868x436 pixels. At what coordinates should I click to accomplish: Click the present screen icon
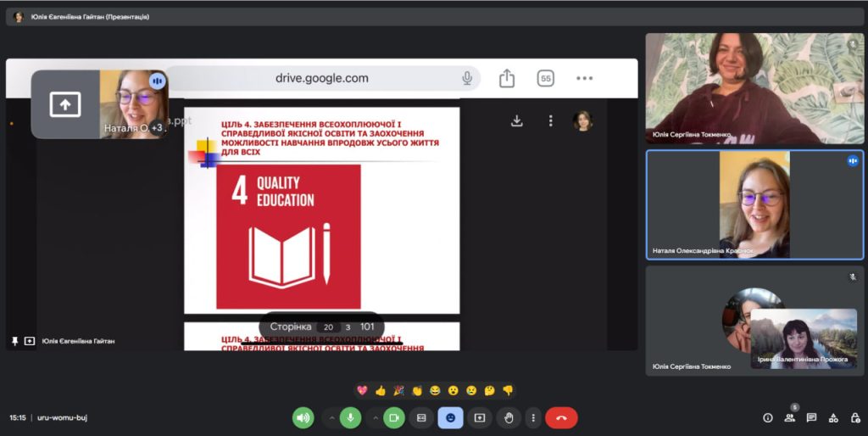pos(480,417)
